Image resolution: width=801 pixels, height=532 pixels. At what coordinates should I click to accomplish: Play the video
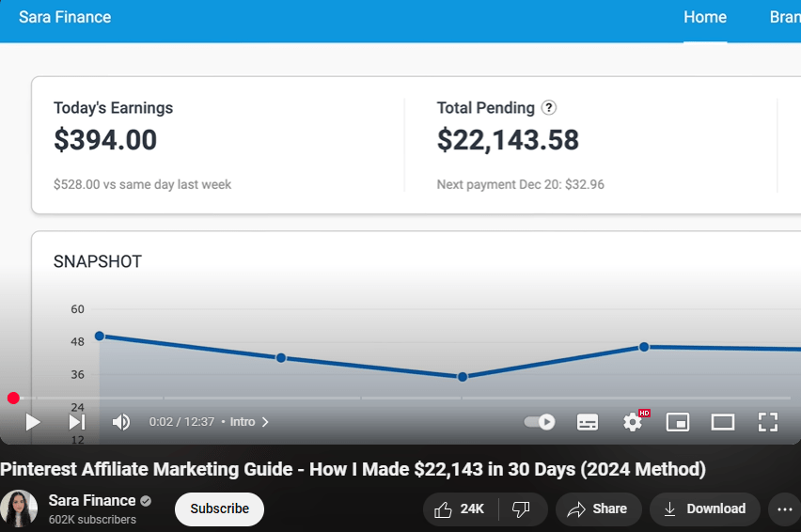pos(33,422)
